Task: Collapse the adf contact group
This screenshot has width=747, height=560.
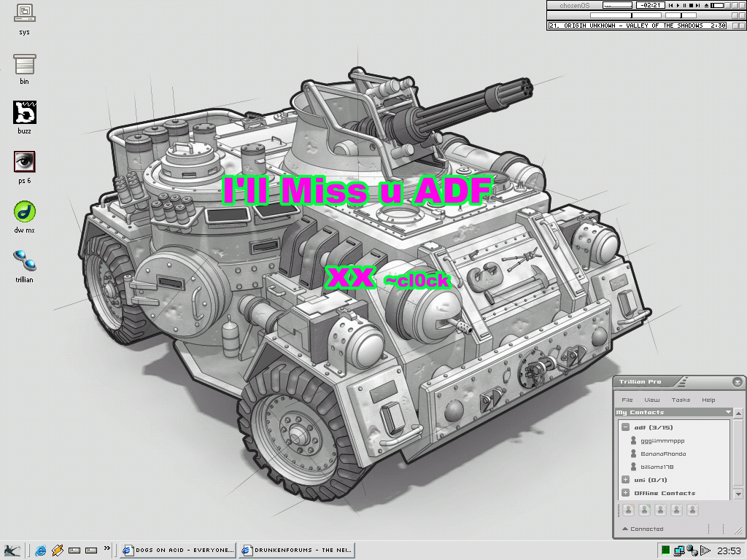Action: click(625, 427)
